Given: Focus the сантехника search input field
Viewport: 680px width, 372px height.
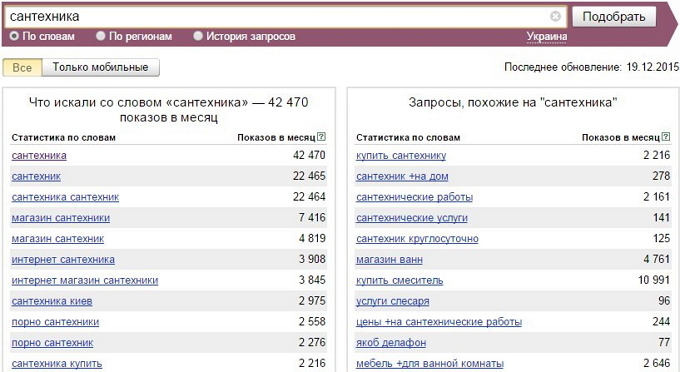Looking at the screenshot, I should [x=278, y=16].
